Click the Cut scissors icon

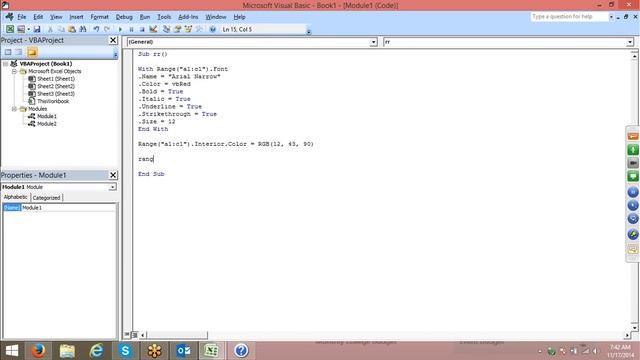point(50,29)
